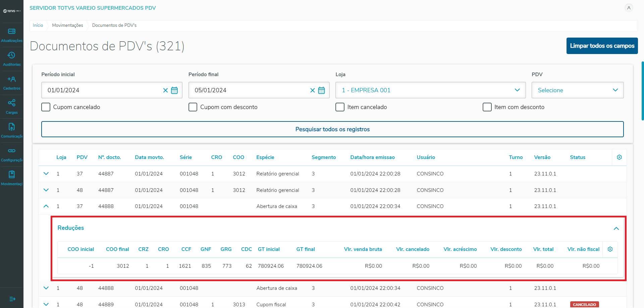Go to Início breadcrumb
This screenshot has width=644, height=308.
pyautogui.click(x=38, y=25)
